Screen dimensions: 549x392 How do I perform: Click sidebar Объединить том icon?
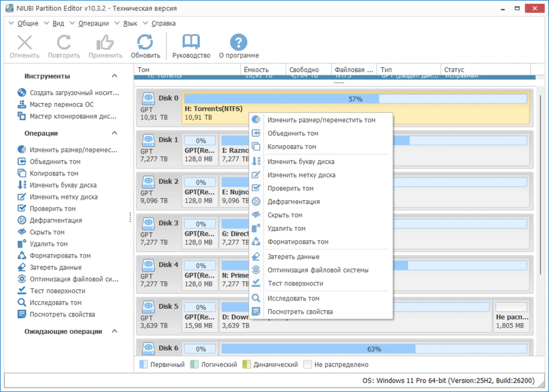[22, 161]
